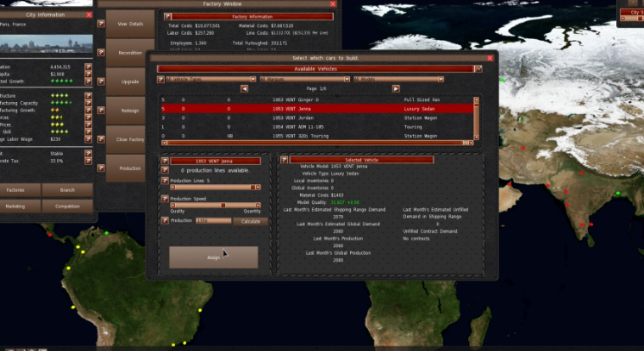Select 1955 VENT 320i Touring row

(317, 136)
